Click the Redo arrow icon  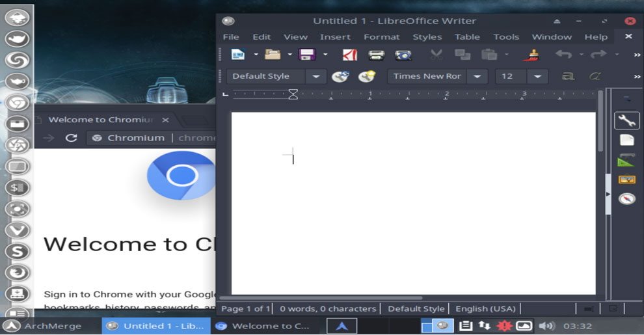click(x=598, y=54)
